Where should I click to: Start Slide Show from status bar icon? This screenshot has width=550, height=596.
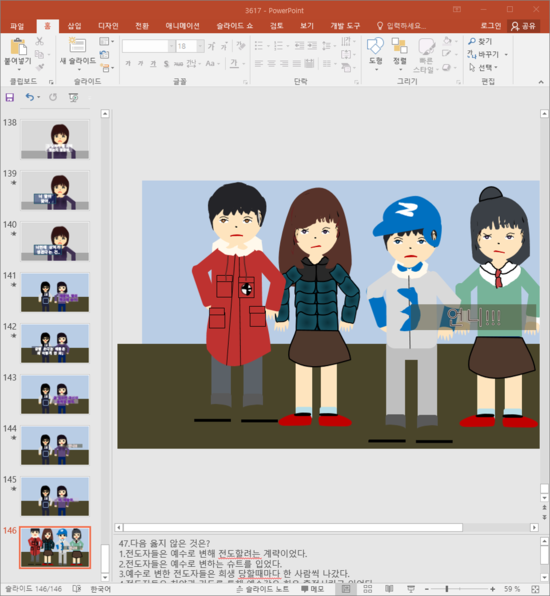[x=411, y=589]
